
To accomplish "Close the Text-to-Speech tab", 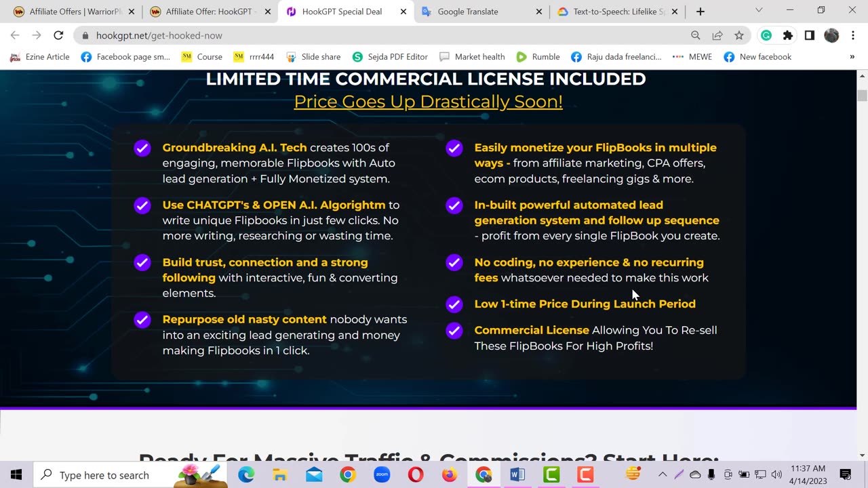I will pyautogui.click(x=675, y=12).
